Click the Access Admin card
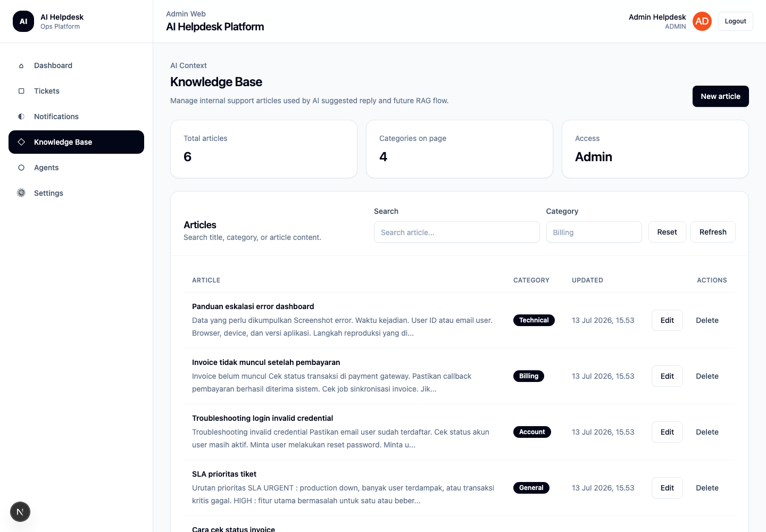Screen dimensions: 766x532 point(655,149)
